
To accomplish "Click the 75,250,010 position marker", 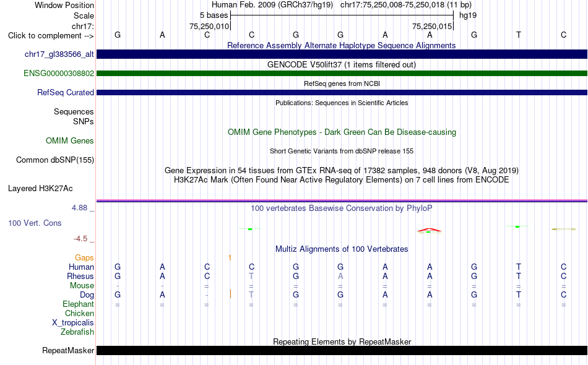I will click(209, 26).
